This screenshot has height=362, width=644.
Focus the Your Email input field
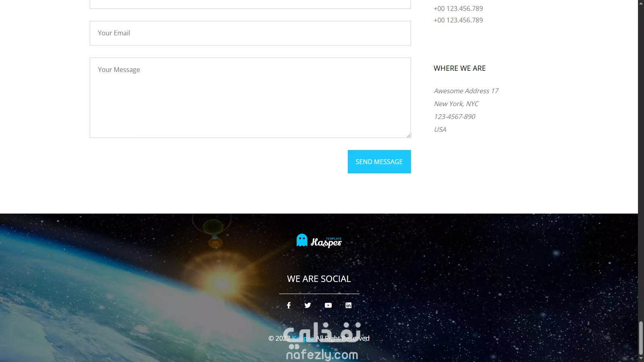250,33
